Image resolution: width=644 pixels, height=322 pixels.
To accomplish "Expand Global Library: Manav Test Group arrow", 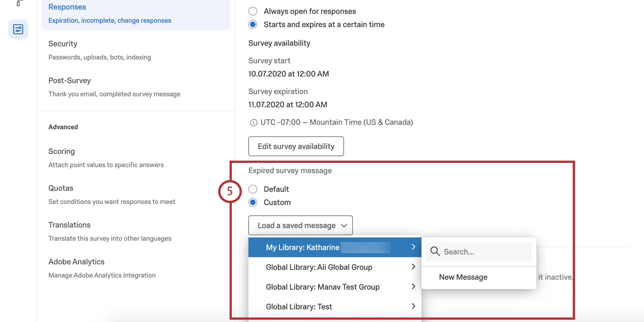I will click(413, 287).
